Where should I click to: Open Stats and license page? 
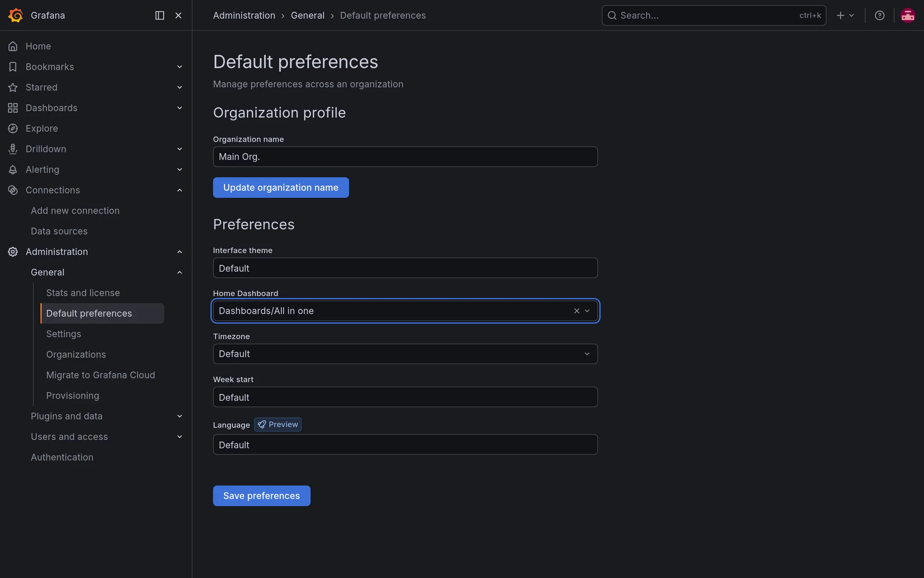pyautogui.click(x=83, y=293)
